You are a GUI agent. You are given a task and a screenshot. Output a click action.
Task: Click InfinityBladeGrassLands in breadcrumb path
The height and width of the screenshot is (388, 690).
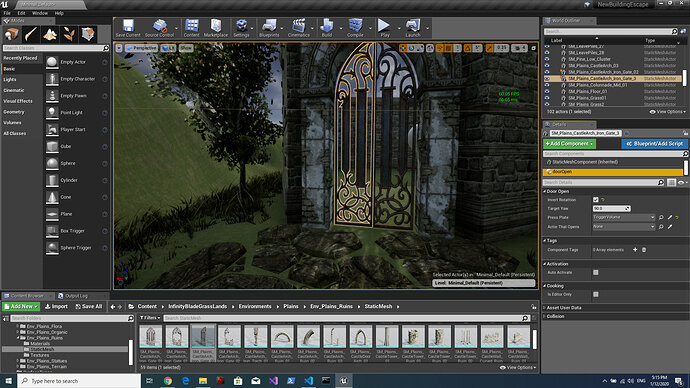click(198, 307)
